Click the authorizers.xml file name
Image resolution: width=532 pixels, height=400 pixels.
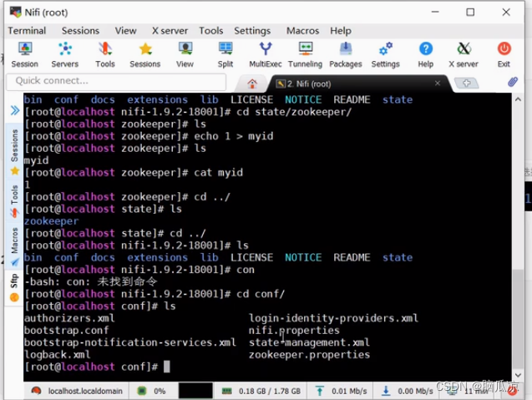(x=69, y=318)
